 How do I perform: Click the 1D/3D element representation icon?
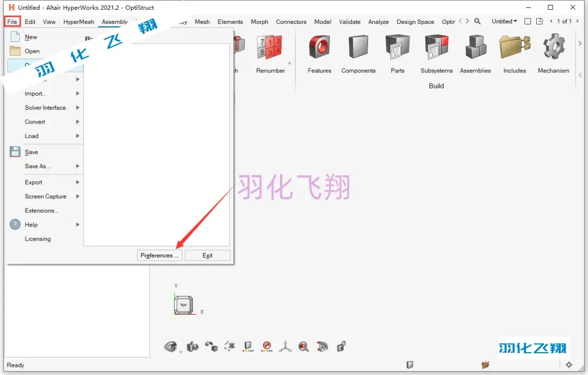pos(322,347)
